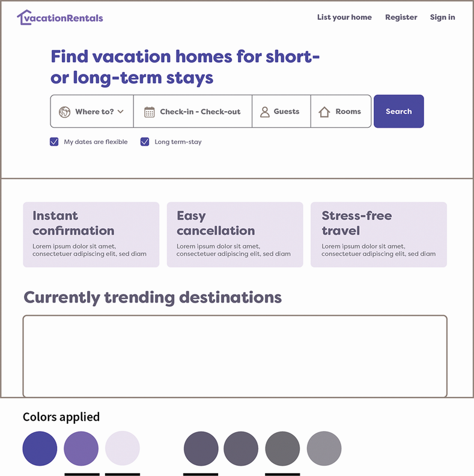474x476 pixels.
Task: Click the 'Stress-free travel' feature card
Action: pos(378,234)
